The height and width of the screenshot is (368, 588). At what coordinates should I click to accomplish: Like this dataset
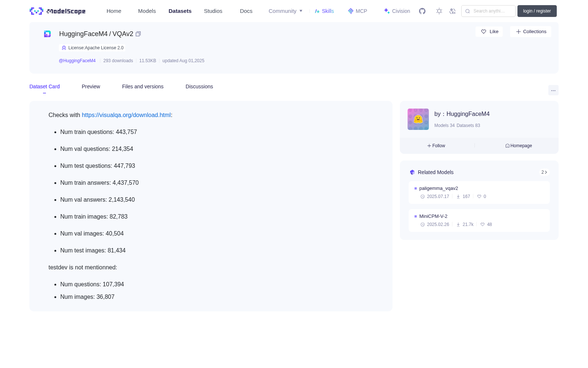click(489, 32)
